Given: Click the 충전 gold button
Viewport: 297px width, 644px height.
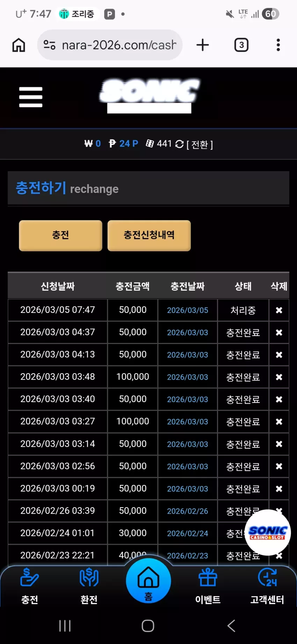Looking at the screenshot, I should pyautogui.click(x=60, y=235).
